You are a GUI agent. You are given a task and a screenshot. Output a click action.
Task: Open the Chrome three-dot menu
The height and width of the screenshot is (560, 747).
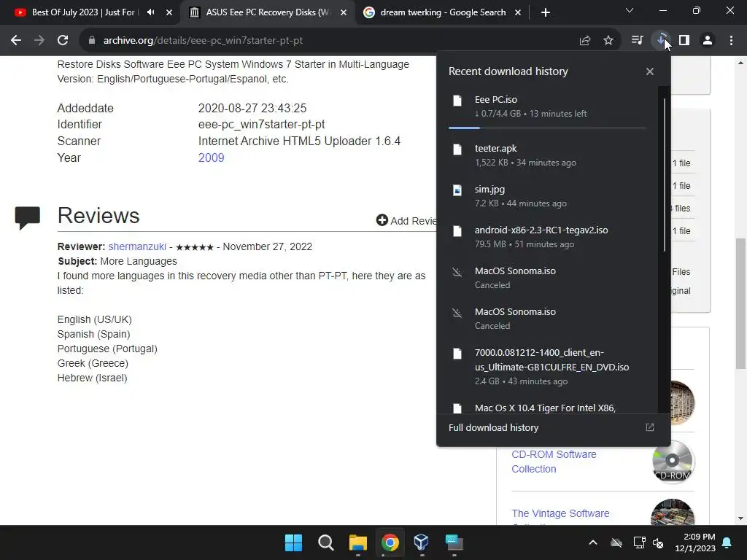pos(731,41)
